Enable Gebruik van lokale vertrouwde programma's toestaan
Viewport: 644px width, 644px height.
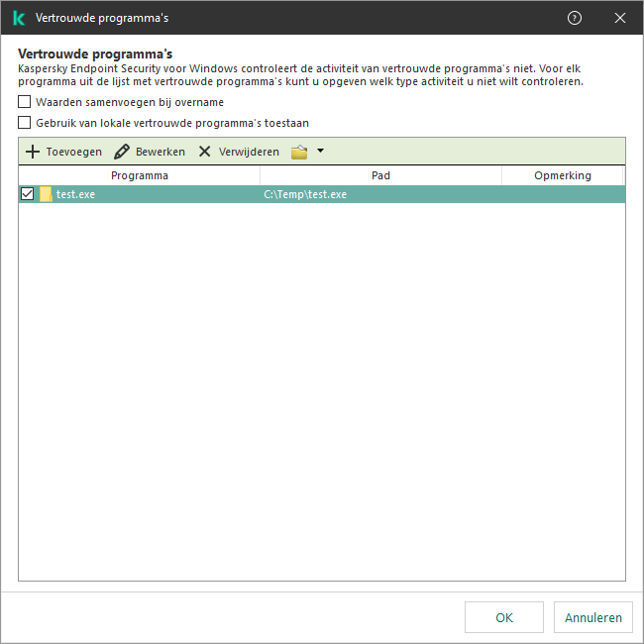[24, 123]
